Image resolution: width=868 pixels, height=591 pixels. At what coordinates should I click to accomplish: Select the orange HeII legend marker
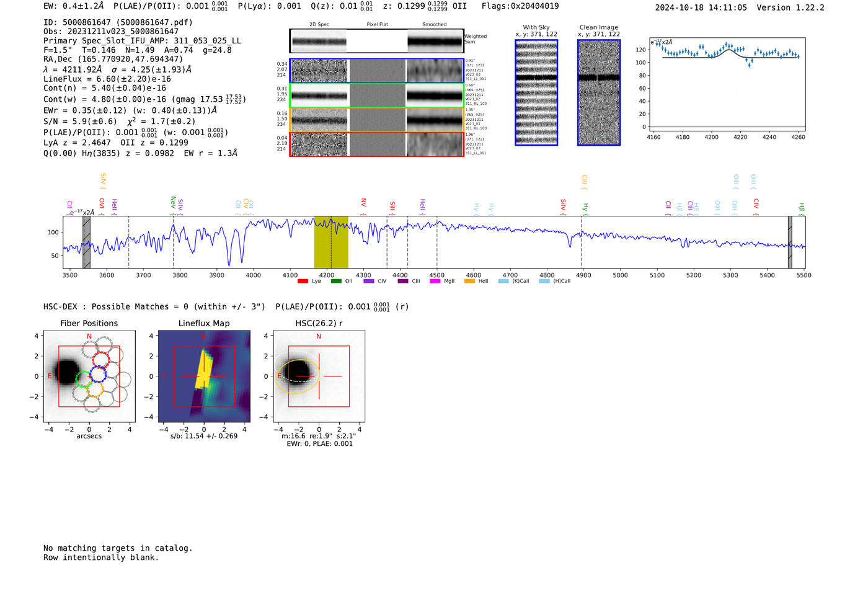(469, 282)
